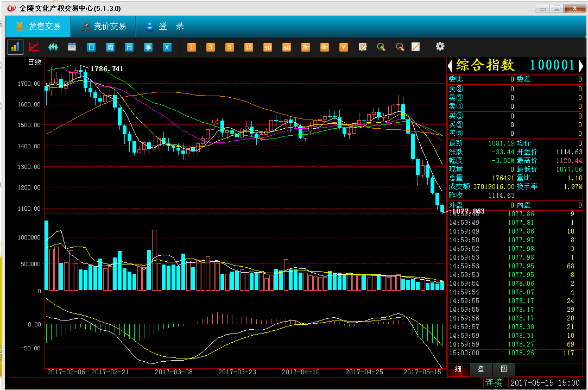Go to next index with right arrow
Viewport: 588px width, 390px height.
coord(580,66)
